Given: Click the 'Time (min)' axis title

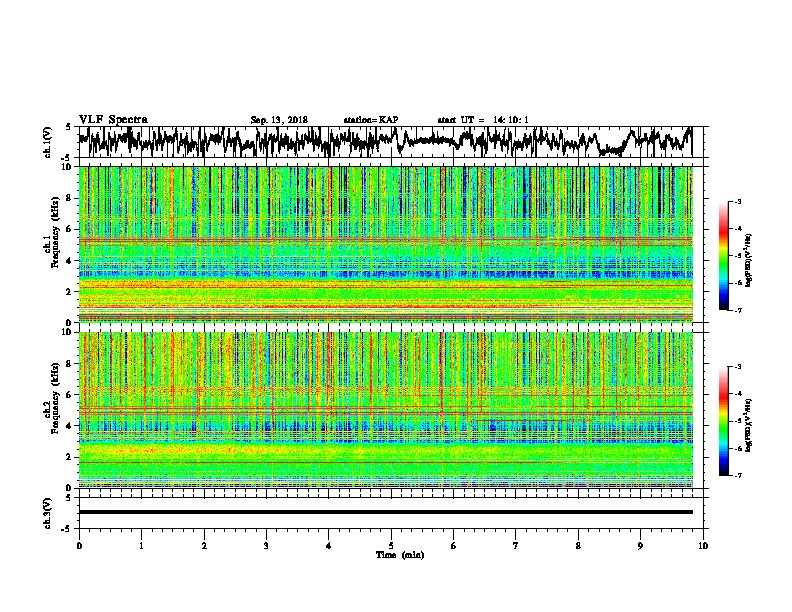Looking at the screenshot, I should (x=400, y=555).
